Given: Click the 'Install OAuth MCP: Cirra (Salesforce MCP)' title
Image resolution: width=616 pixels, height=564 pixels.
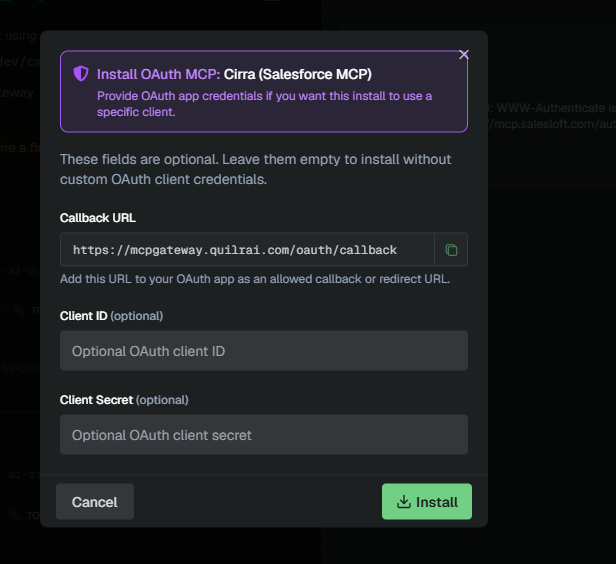Looking at the screenshot, I should pos(234,74).
